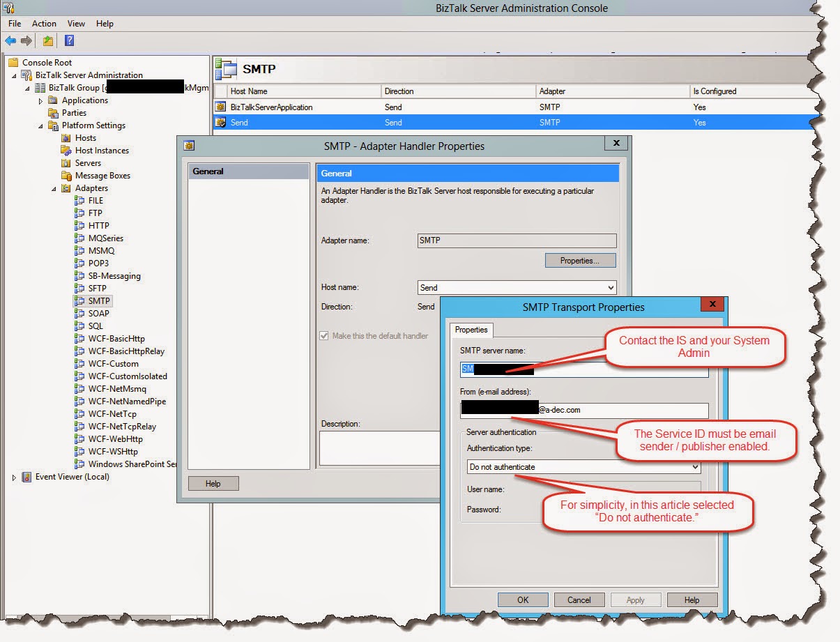Select the Console Root folder icon
840x642 pixels.
coord(14,63)
